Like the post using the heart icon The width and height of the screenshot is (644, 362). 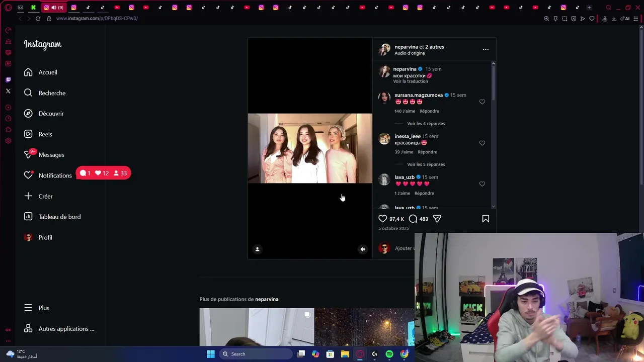point(383,219)
